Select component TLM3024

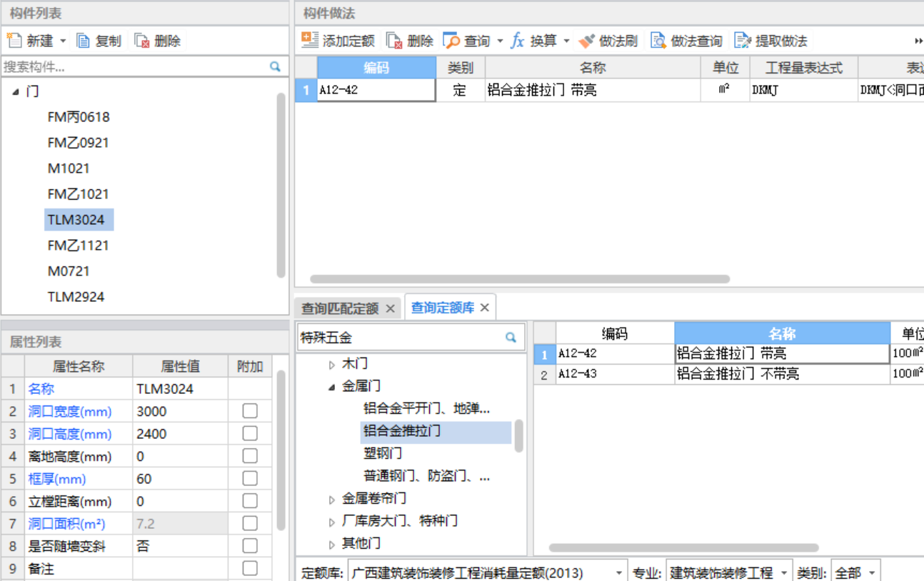[79, 220]
